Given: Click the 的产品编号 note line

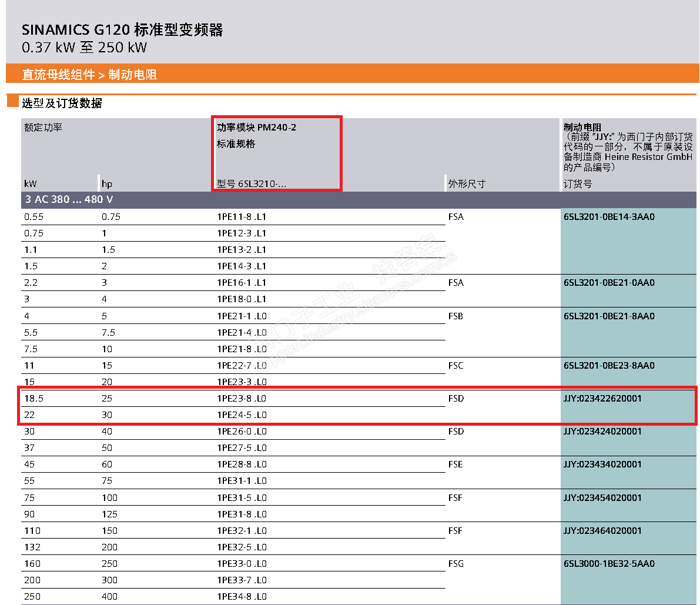Looking at the screenshot, I should point(589,168).
